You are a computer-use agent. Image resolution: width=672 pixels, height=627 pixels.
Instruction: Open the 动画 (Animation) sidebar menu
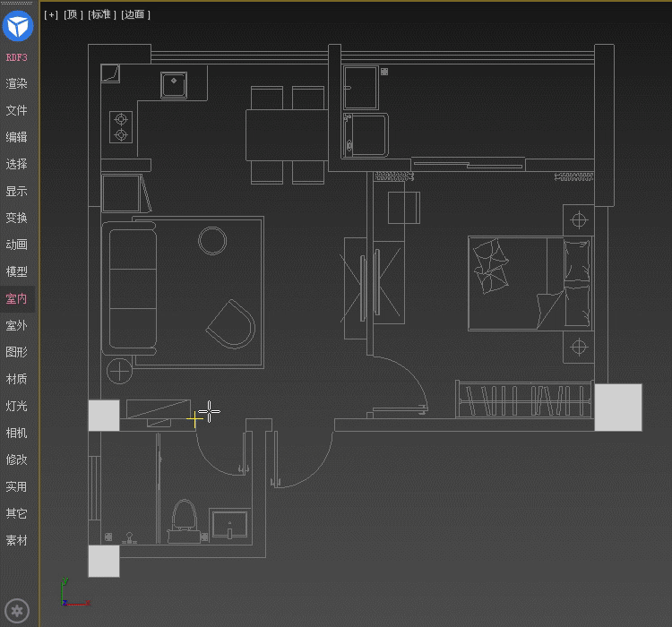17,245
